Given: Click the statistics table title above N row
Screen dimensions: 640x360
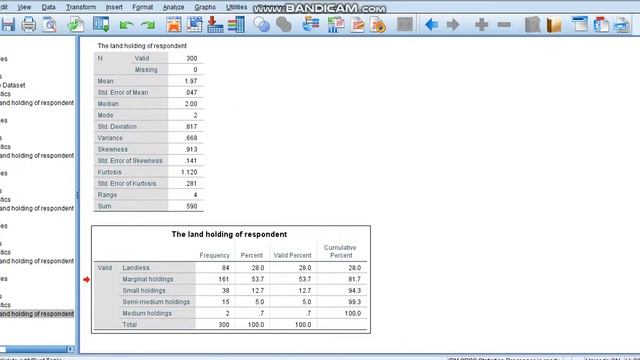Looking at the screenshot, I should [142, 46].
